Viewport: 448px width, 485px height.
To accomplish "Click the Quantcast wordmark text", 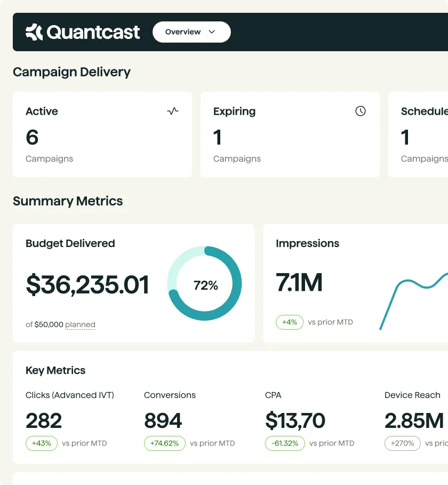I will (93, 32).
